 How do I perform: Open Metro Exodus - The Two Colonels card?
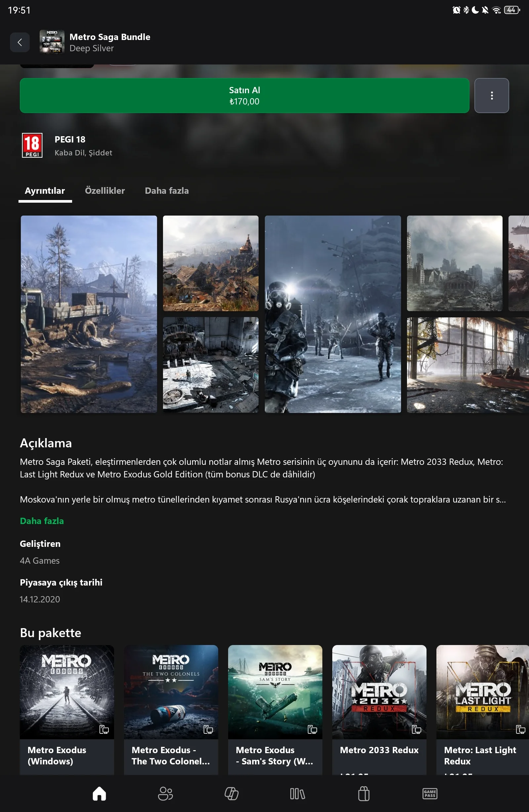[171, 710]
